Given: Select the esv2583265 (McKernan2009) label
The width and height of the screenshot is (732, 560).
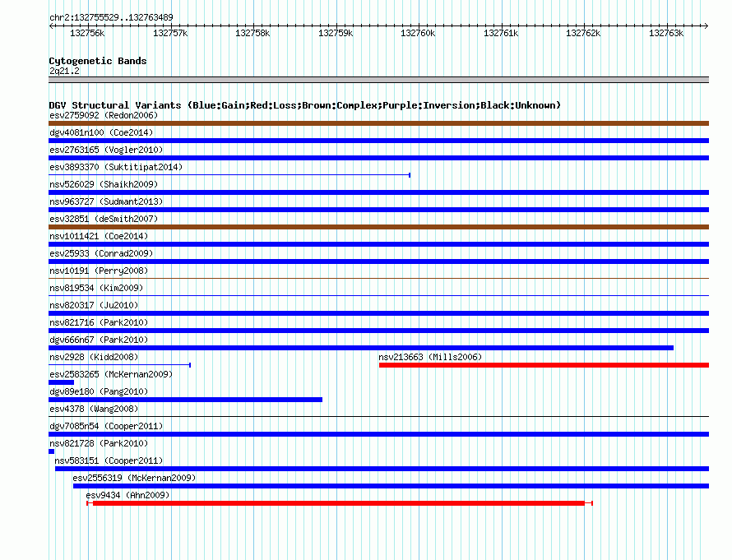Looking at the screenshot, I should tap(111, 374).
